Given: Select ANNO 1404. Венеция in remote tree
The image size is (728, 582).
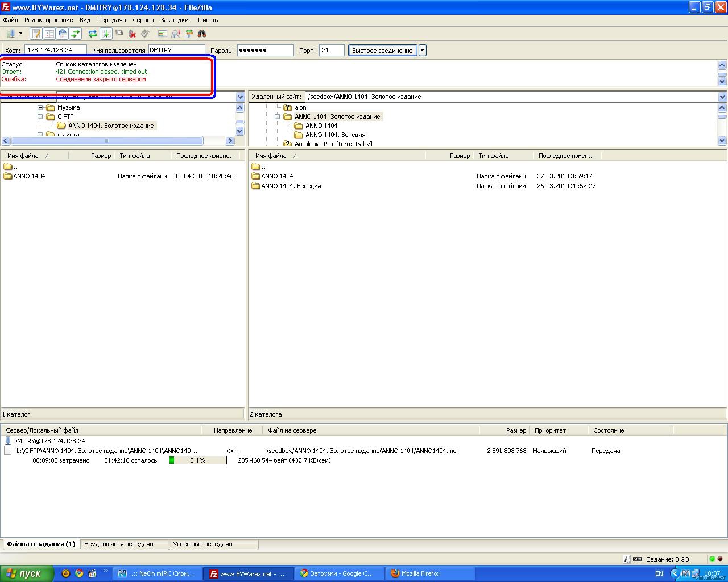Looking at the screenshot, I should pyautogui.click(x=335, y=135).
